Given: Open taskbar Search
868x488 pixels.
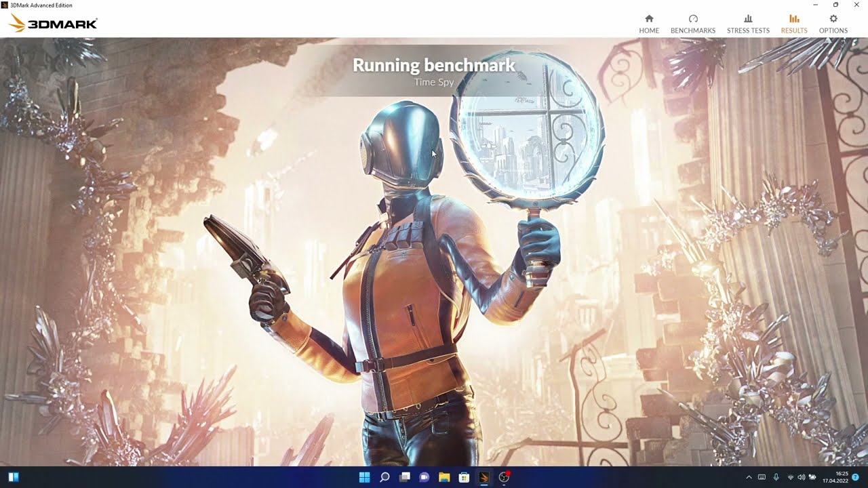Looking at the screenshot, I should click(384, 477).
